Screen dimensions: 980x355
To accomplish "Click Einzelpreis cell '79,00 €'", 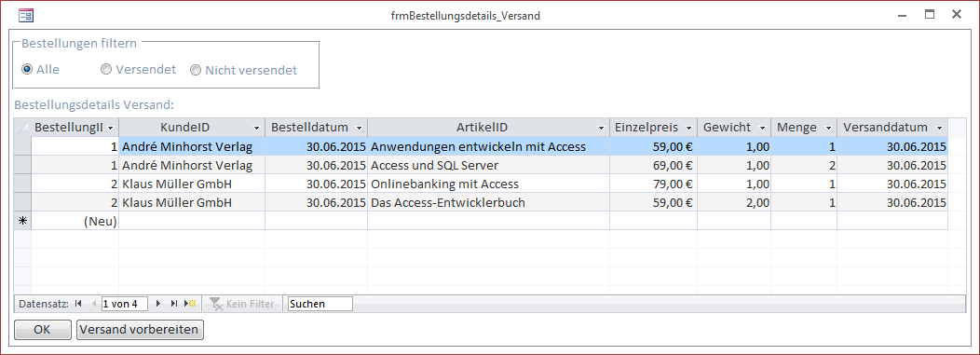I will (654, 184).
